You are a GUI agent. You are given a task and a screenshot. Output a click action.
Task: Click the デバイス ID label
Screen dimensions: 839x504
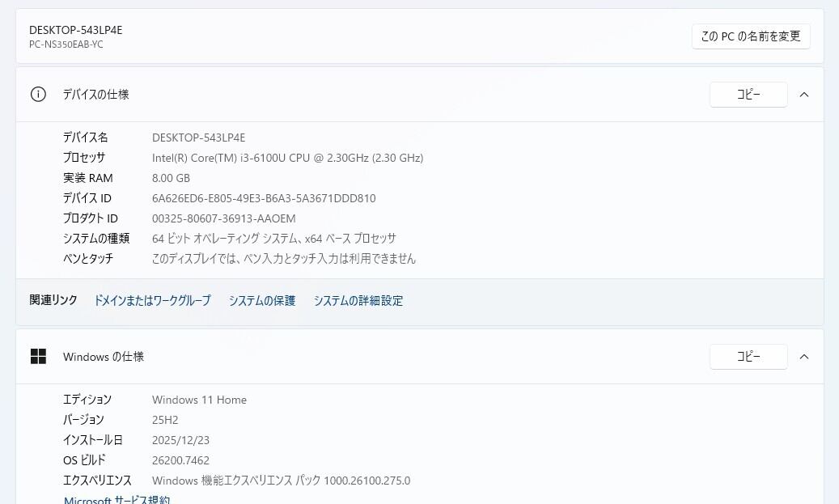tap(87, 198)
